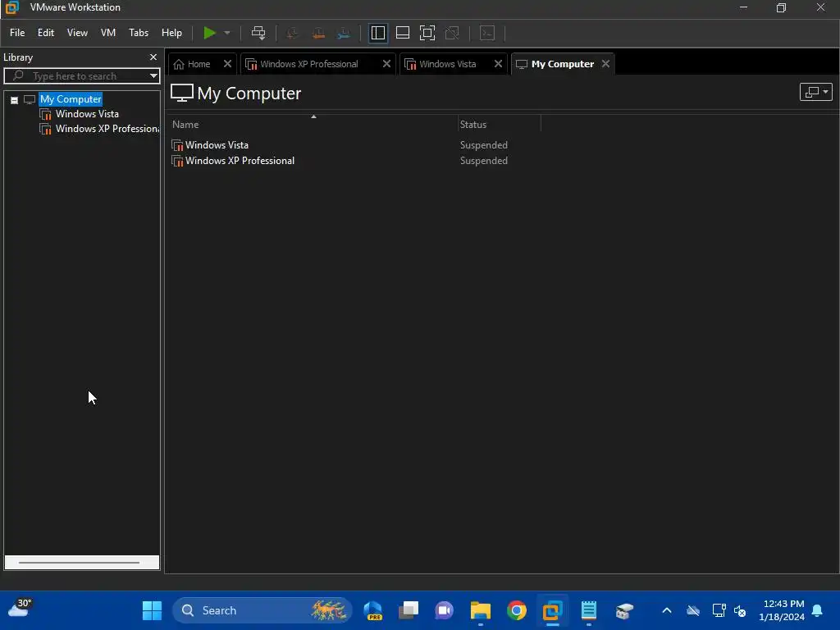Open the VM menu
The width and height of the screenshot is (840, 630).
pyautogui.click(x=108, y=33)
